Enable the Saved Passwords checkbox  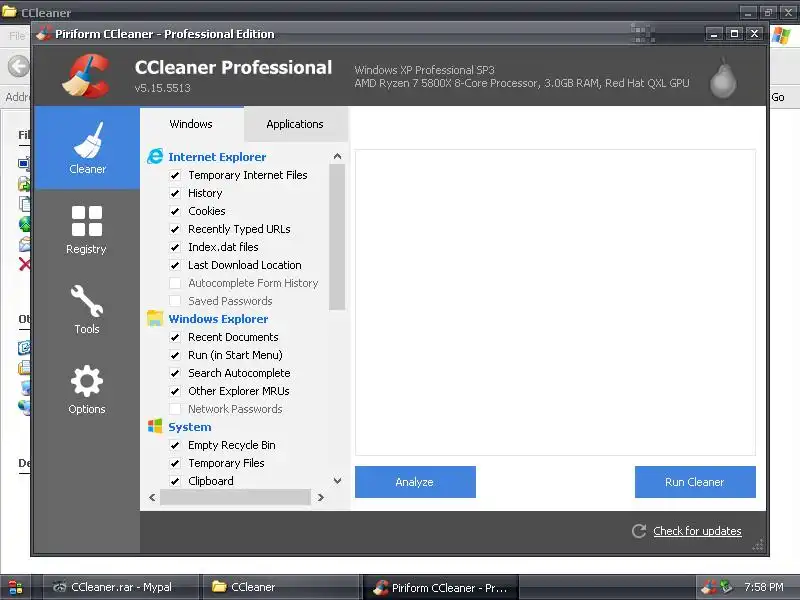[x=175, y=301]
